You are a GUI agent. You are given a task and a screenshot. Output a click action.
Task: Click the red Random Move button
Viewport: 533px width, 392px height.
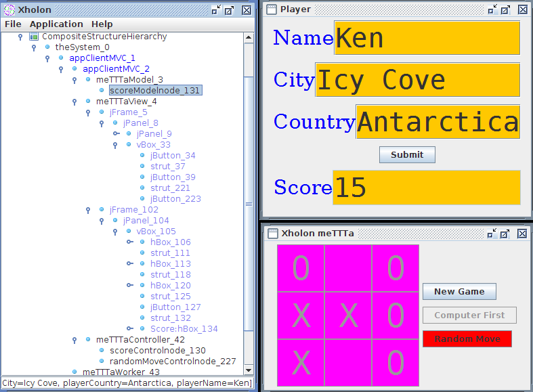(x=467, y=339)
